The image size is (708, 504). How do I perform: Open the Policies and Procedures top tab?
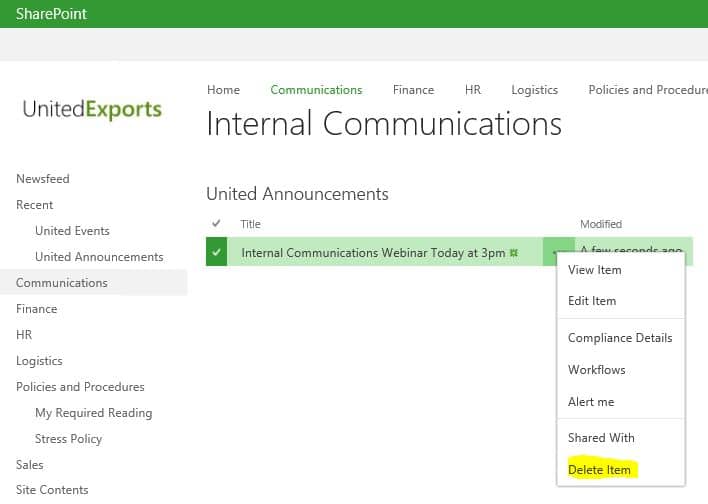coord(648,90)
